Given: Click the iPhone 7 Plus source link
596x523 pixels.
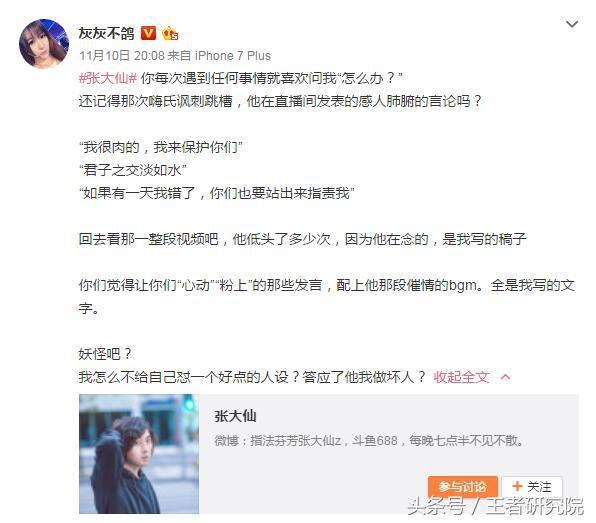Looking at the screenshot, I should click(x=233, y=56).
